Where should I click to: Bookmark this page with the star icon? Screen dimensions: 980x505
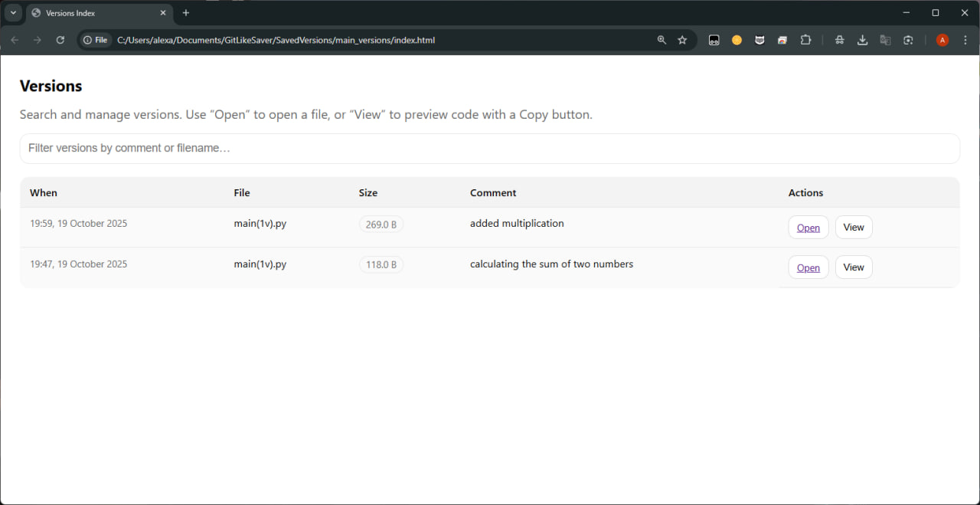[x=682, y=40]
